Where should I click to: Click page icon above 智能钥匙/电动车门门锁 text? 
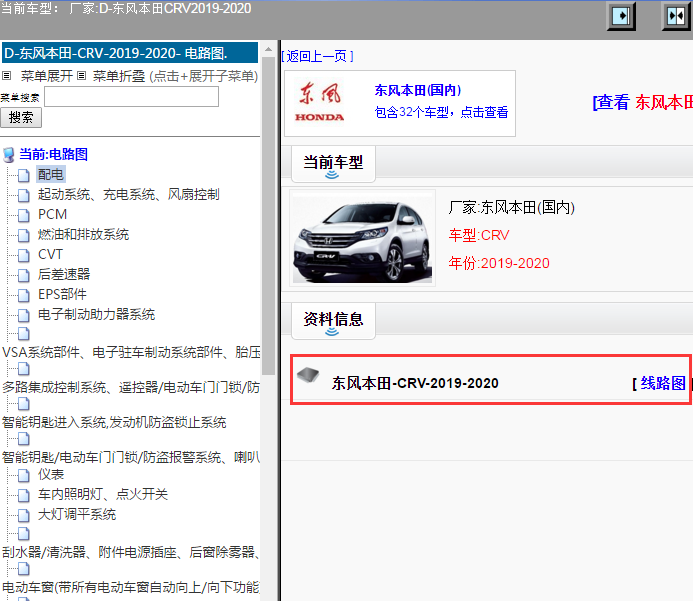pos(24,439)
